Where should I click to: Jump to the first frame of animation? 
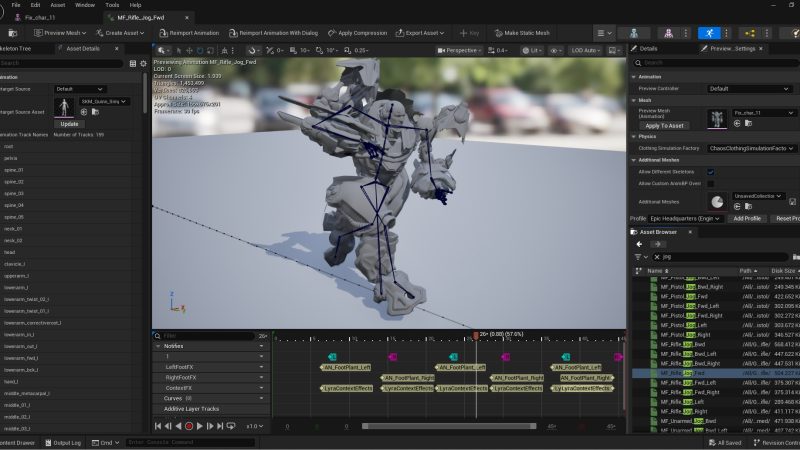coord(158,426)
